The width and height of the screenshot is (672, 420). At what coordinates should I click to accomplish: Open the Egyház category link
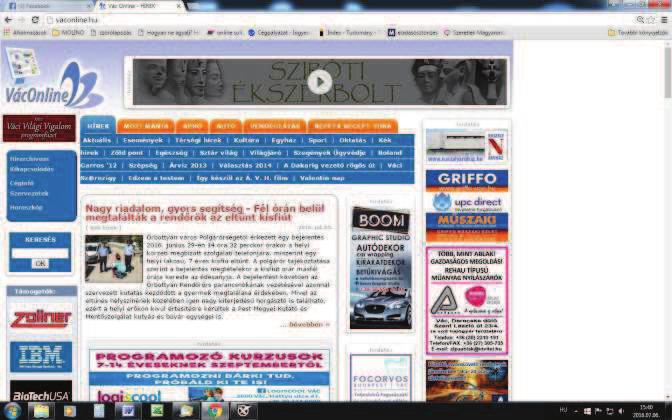point(284,140)
